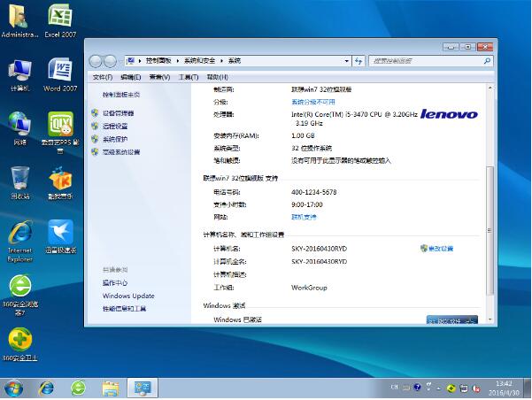Open Xunlei Express desktop icon
This screenshot has height=400, width=532.
tap(60, 236)
